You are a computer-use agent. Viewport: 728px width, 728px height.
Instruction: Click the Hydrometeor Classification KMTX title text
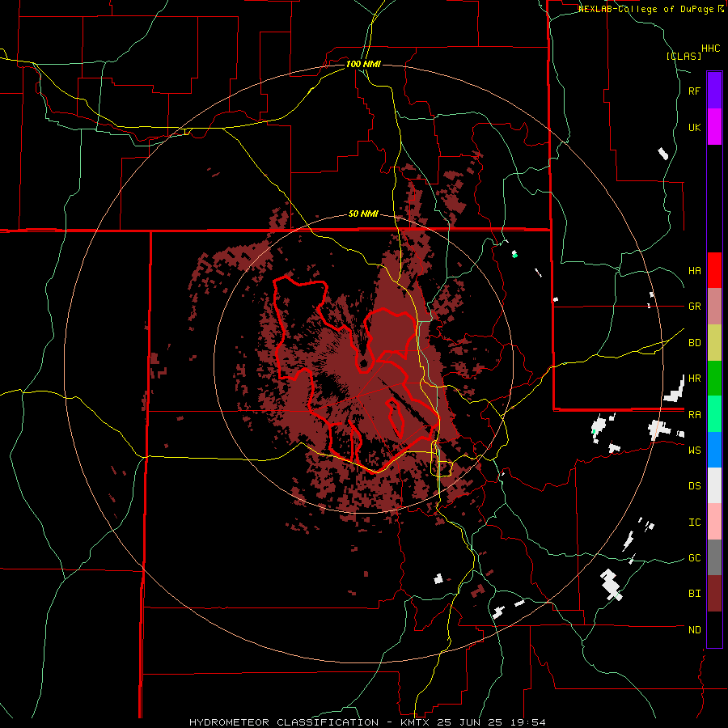tap(367, 722)
